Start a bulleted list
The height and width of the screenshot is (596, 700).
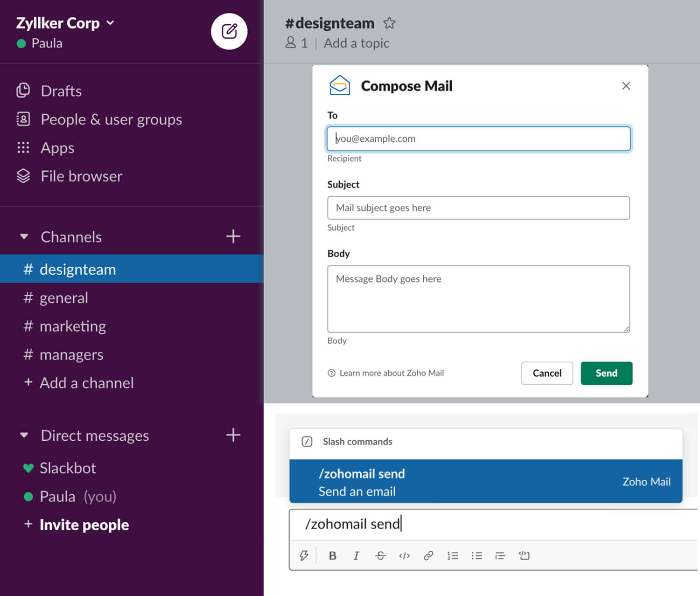click(476, 555)
